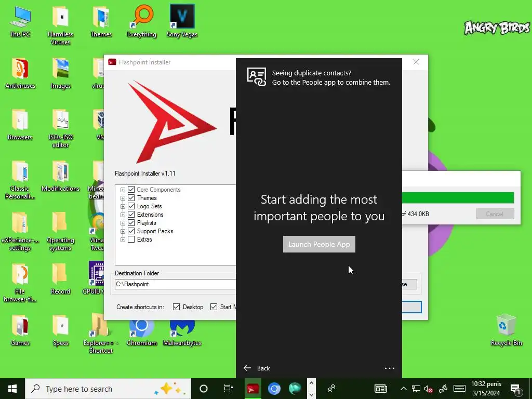Image resolution: width=532 pixels, height=399 pixels.
Task: Click the Flashpoint Installer taskbar icon
Action: [253, 389]
